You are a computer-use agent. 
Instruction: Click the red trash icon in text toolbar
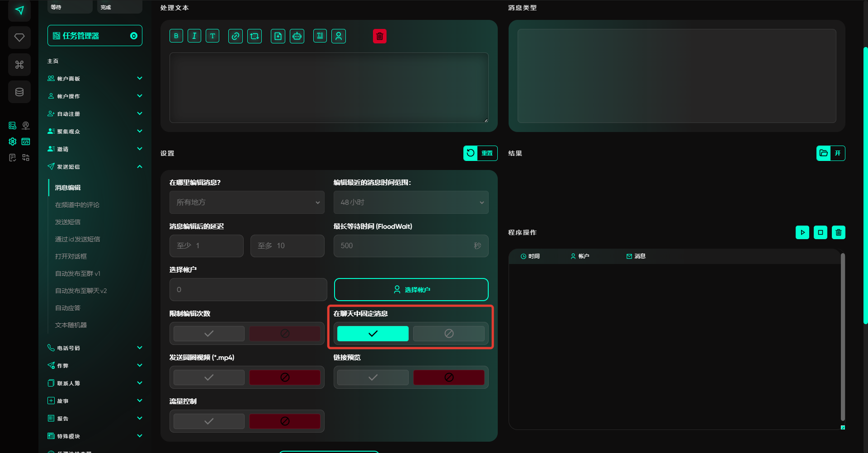[380, 36]
